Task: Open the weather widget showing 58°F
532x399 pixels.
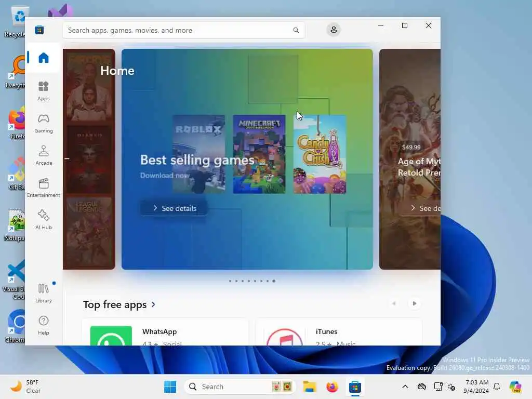Action: (25, 387)
